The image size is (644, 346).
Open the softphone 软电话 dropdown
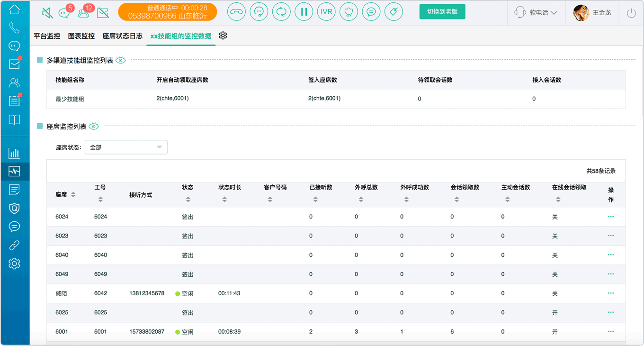tap(536, 13)
